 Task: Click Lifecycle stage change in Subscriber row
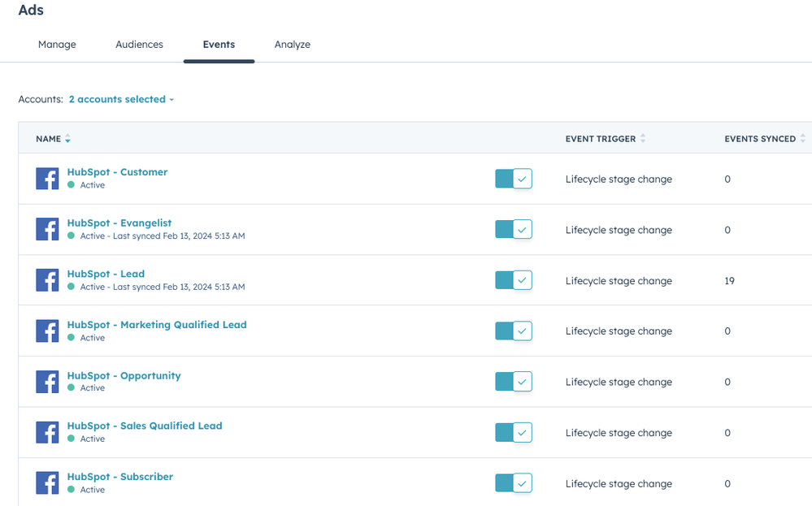tap(619, 484)
